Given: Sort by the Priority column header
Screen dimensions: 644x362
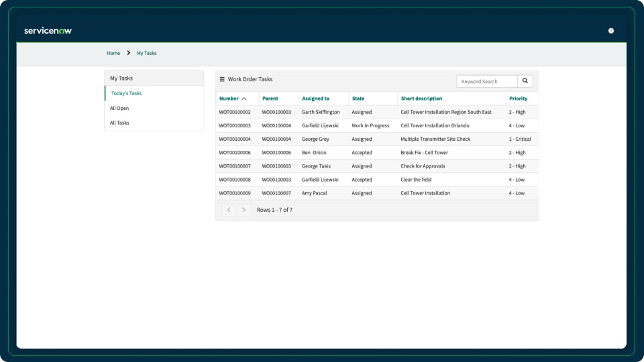Looking at the screenshot, I should coord(518,99).
